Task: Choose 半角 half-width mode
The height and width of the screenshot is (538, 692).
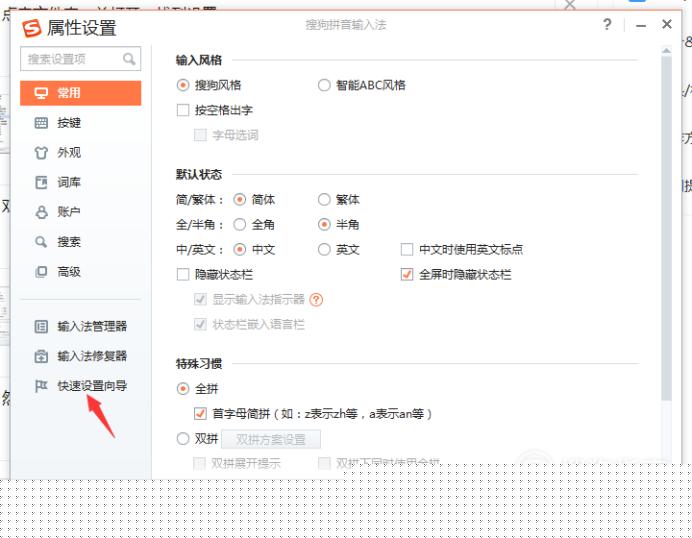Action: [x=324, y=225]
